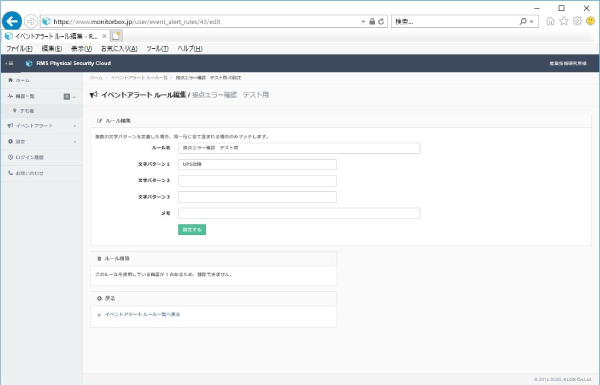Click the megaphone icon beside page title
Image resolution: width=600 pixels, height=385 pixels.
[93, 95]
